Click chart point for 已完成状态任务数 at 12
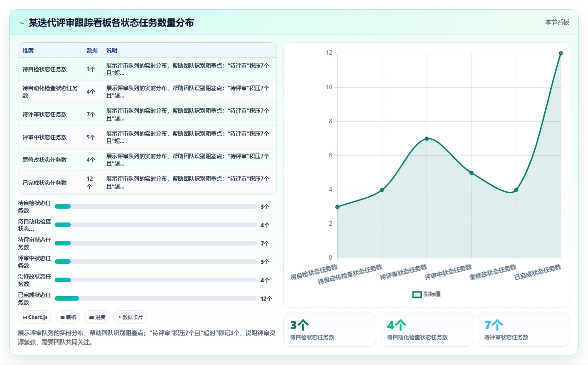Viewport: 588px width, 365px height. click(561, 53)
